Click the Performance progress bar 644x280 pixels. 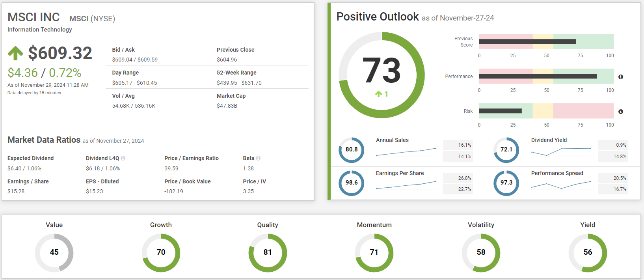pos(546,76)
